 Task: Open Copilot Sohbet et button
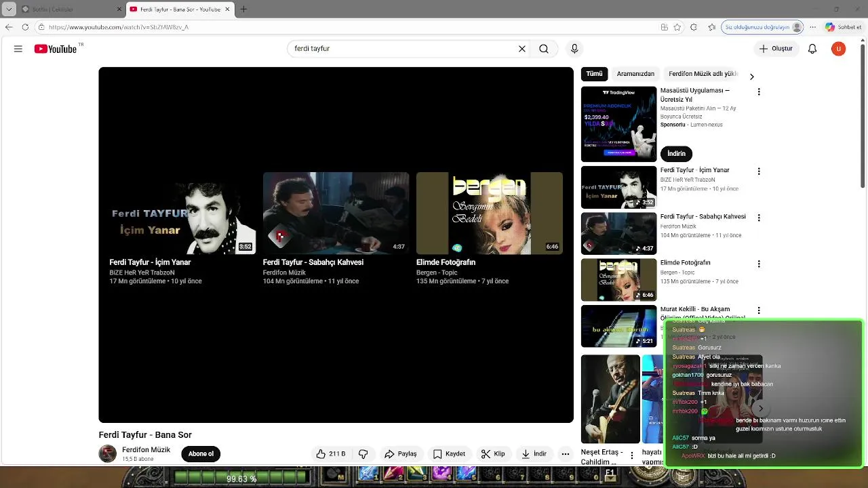[x=844, y=27]
